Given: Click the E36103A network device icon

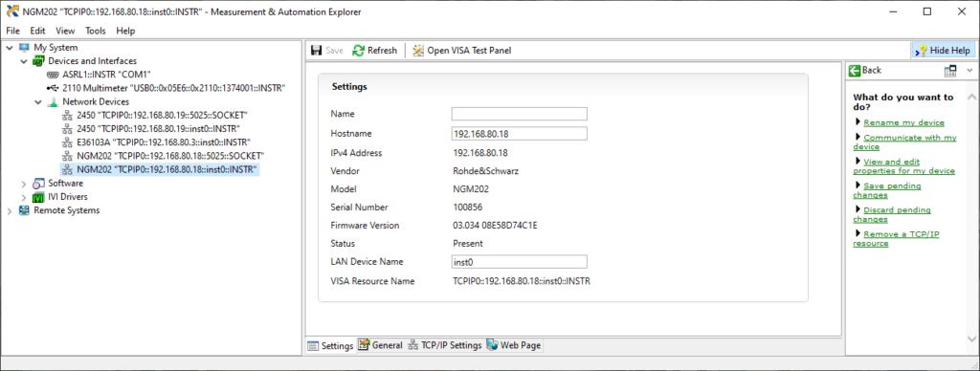Looking at the screenshot, I should coord(67,142).
